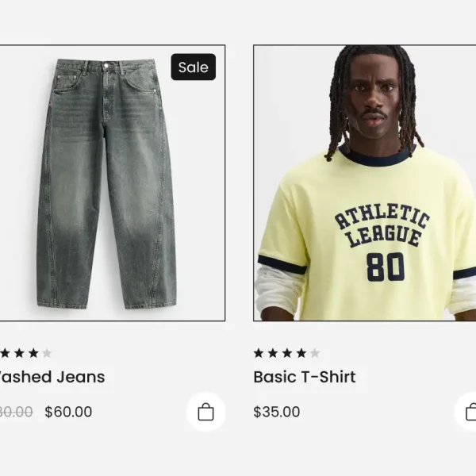The image size is (476, 476).
Task: Add Washed Jeans to shopping bag
Action: 205,412
